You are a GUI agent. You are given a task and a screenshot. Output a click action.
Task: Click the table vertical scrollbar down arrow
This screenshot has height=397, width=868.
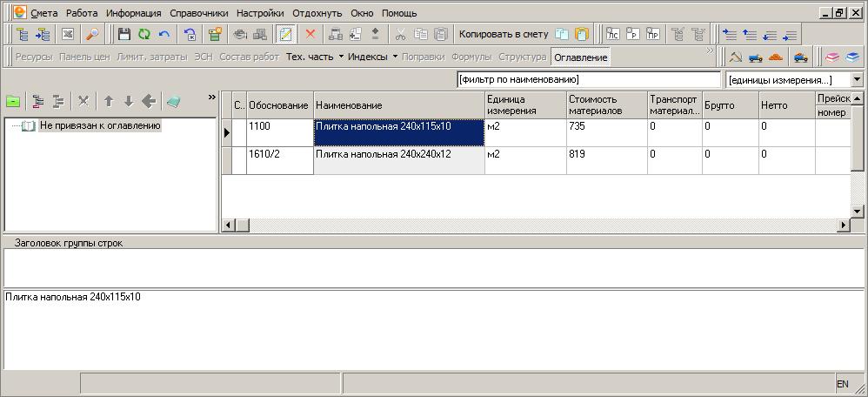(x=857, y=212)
